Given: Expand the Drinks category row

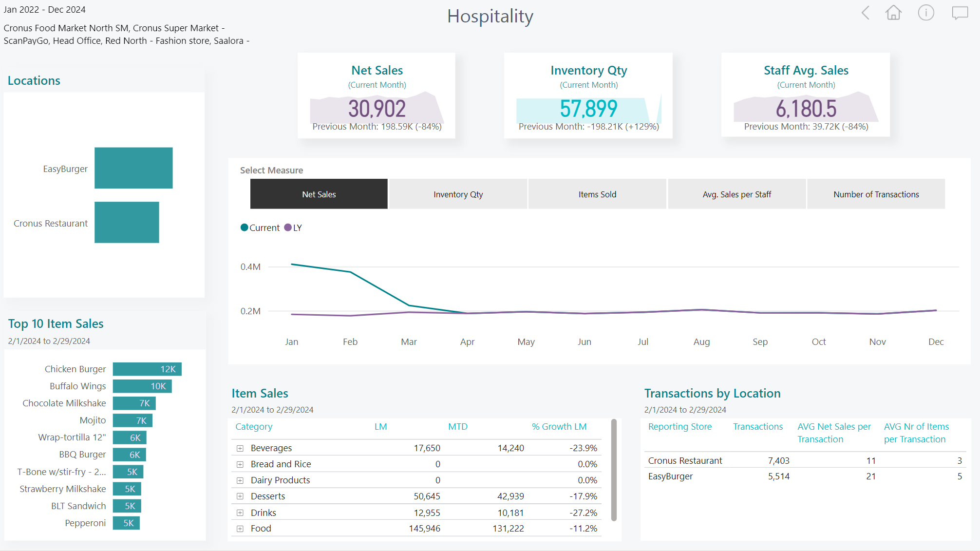Looking at the screenshot, I should pos(240,513).
